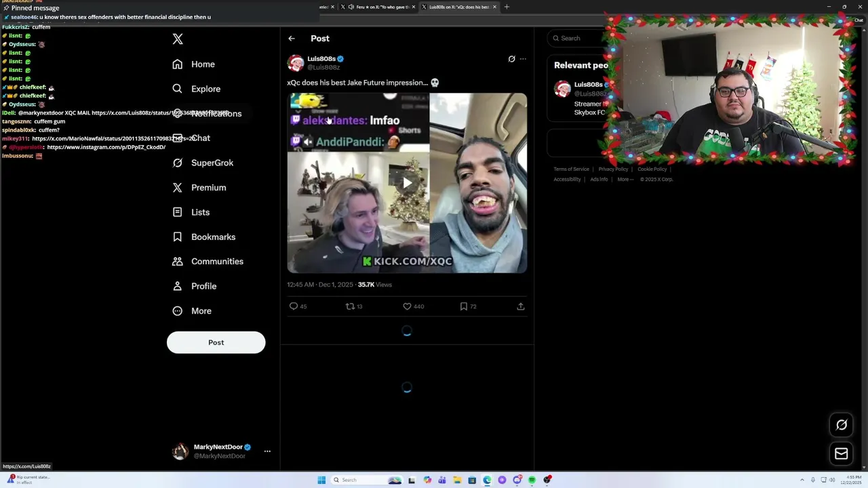
Task: Open Copilot from the taskbar
Action: [427, 480]
